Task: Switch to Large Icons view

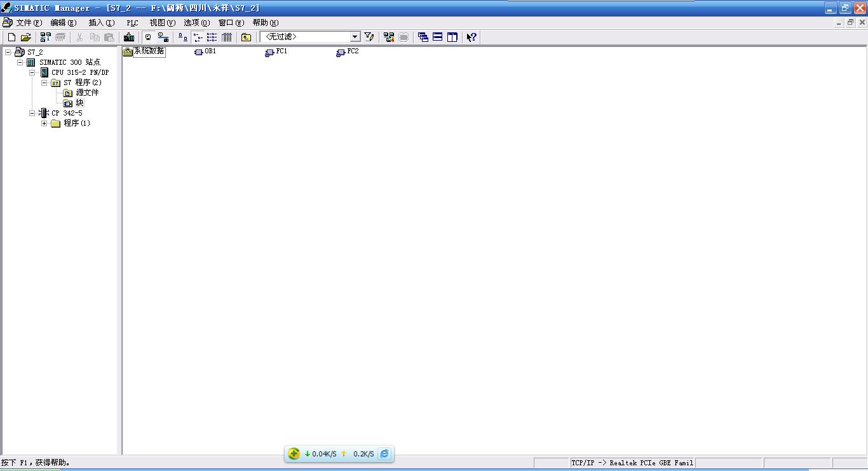Action: pos(183,37)
